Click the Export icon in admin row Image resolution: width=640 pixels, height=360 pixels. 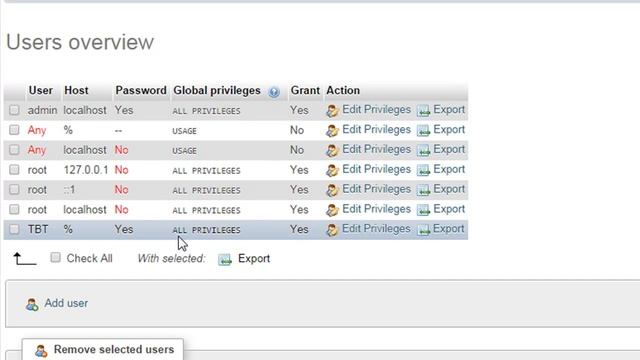click(423, 111)
